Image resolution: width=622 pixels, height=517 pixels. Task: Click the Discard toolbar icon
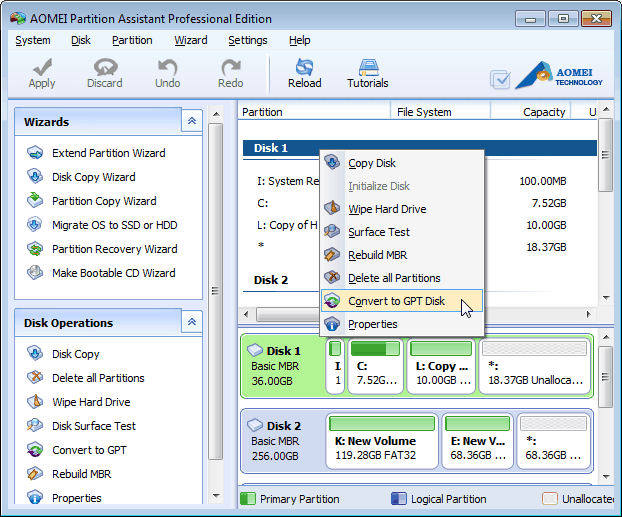click(x=105, y=67)
